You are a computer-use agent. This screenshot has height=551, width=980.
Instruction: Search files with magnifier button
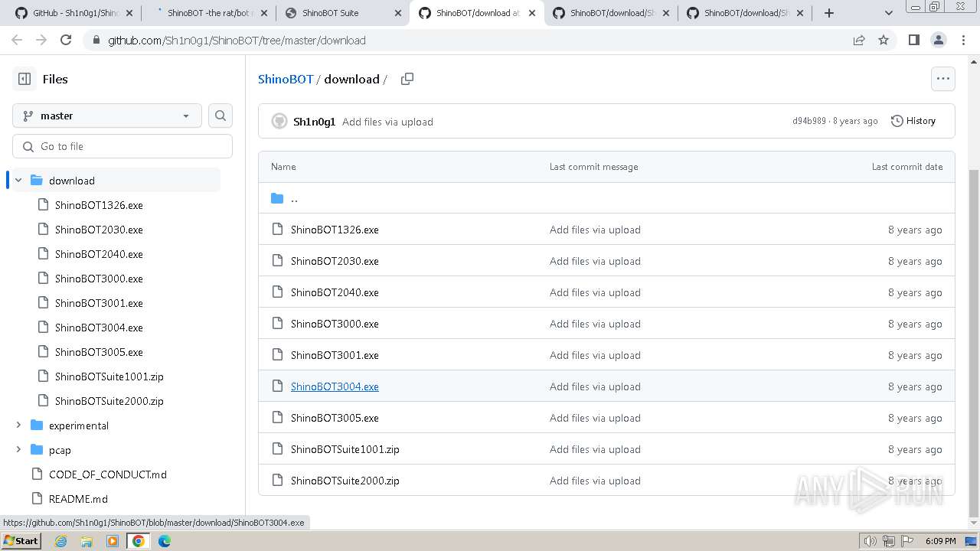click(x=220, y=116)
